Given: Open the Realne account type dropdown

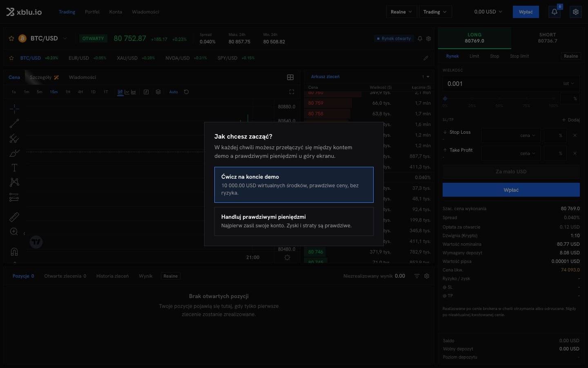Looking at the screenshot, I should 402,12.
